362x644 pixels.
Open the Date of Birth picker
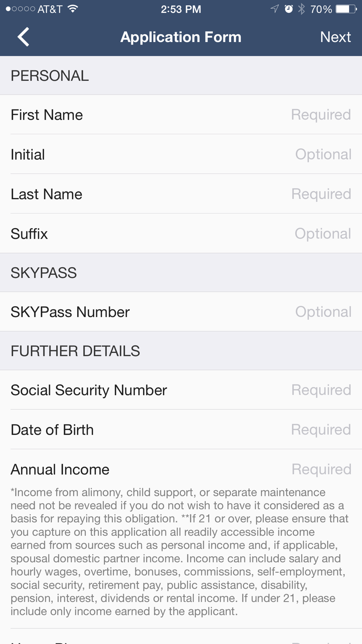pyautogui.click(x=181, y=430)
